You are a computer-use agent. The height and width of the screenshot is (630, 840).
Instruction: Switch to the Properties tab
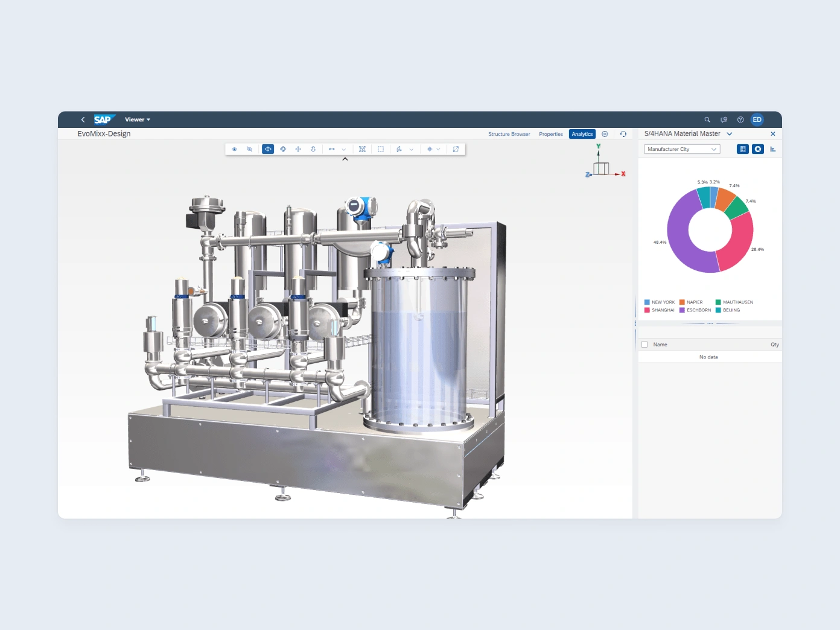[551, 134]
